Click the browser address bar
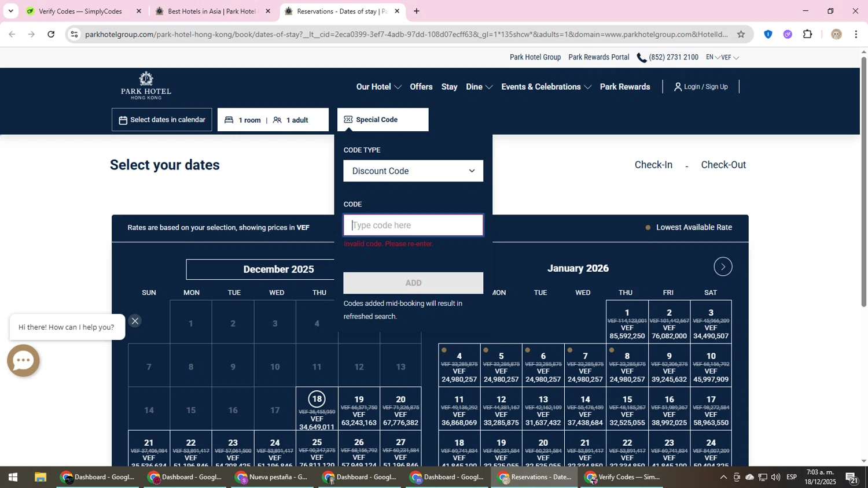 coord(405,34)
